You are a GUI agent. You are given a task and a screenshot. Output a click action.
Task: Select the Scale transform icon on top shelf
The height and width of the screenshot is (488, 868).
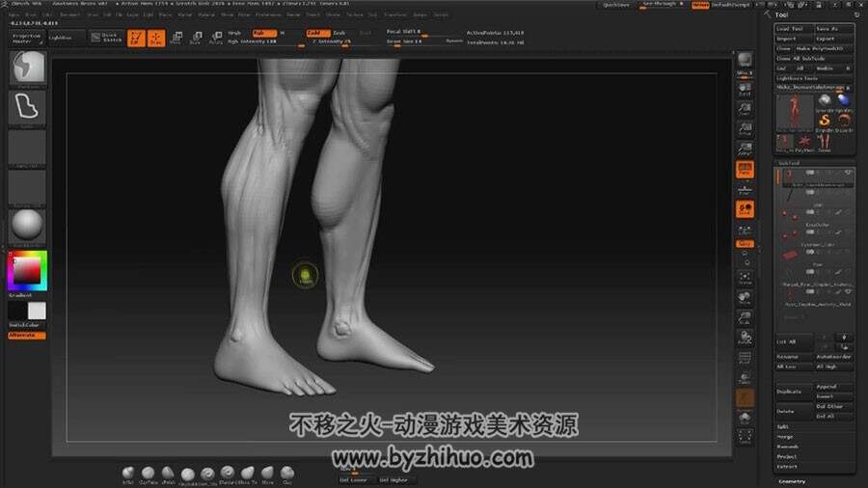pyautogui.click(x=196, y=39)
